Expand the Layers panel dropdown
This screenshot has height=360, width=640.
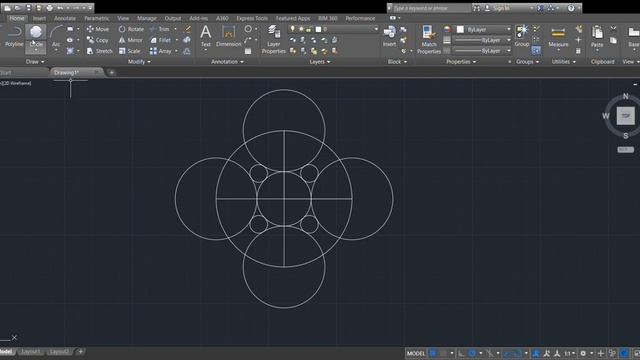[320, 62]
